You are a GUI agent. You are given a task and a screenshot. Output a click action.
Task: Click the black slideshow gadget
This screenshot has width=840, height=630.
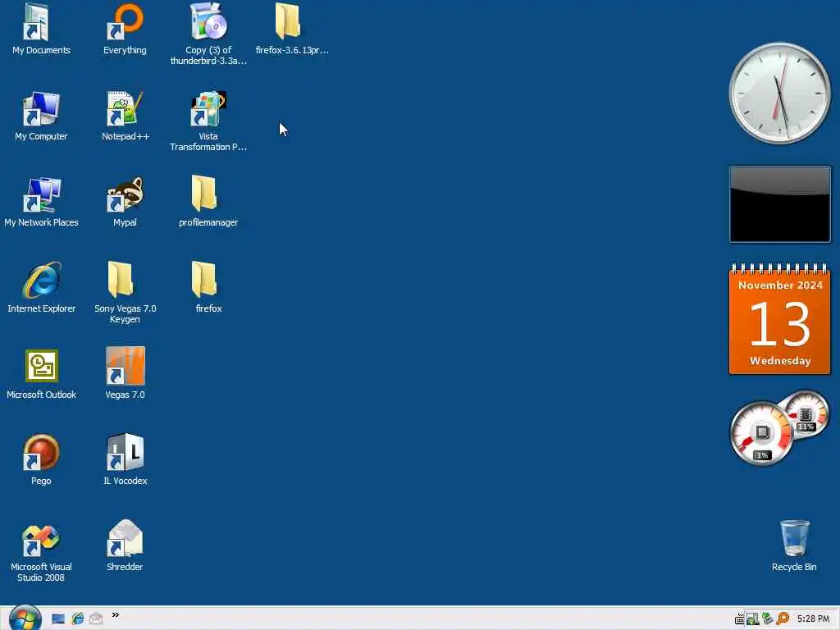pos(780,204)
